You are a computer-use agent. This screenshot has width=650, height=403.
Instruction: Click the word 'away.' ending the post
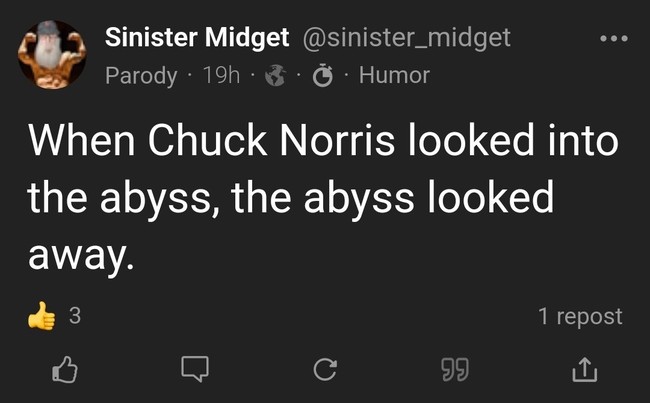point(80,257)
